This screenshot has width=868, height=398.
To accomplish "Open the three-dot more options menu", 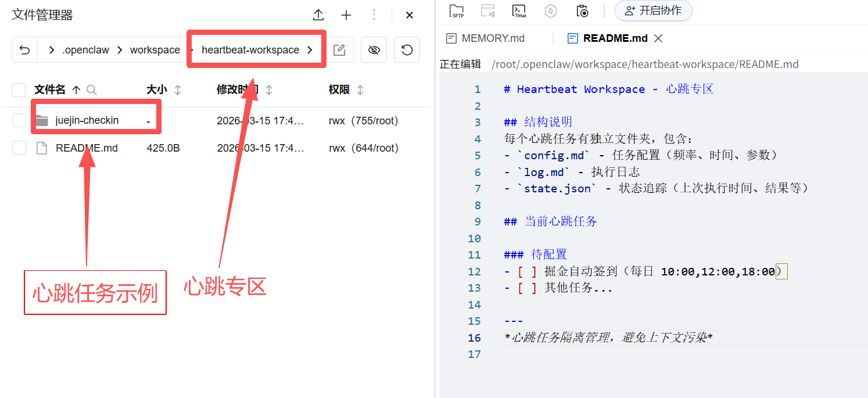I will pos(374,15).
